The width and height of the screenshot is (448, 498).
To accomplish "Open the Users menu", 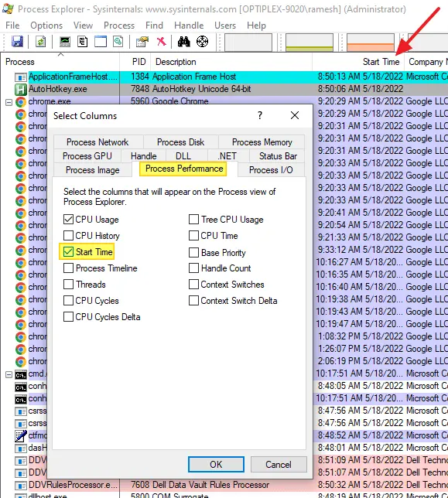I will [x=225, y=26].
